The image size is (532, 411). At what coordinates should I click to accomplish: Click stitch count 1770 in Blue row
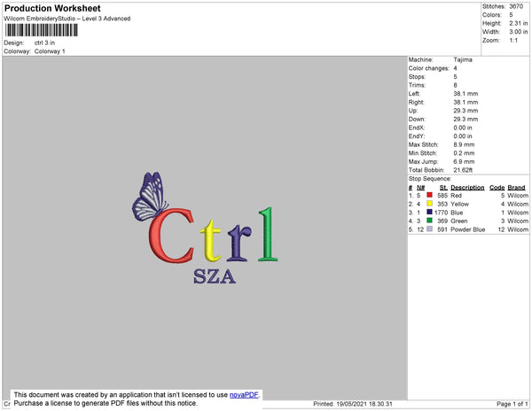(x=441, y=213)
